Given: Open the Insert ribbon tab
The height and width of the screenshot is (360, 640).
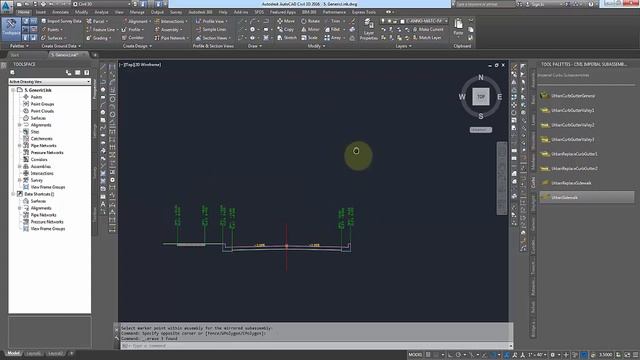Looking at the screenshot, I should pyautogui.click(x=41, y=12).
